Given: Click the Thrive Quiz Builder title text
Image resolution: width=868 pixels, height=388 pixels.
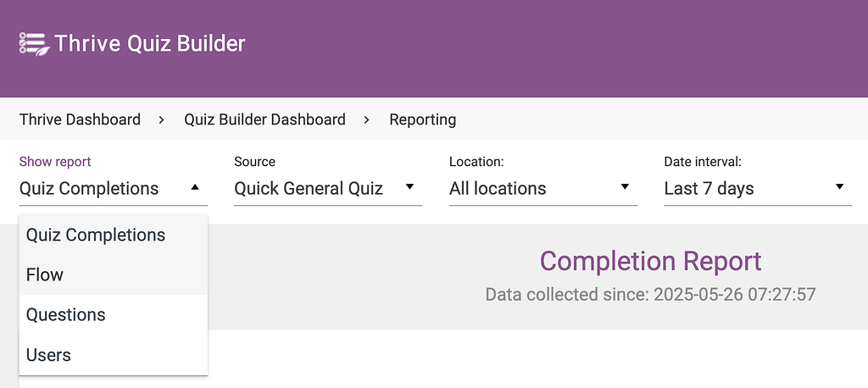Looking at the screenshot, I should 149,44.
